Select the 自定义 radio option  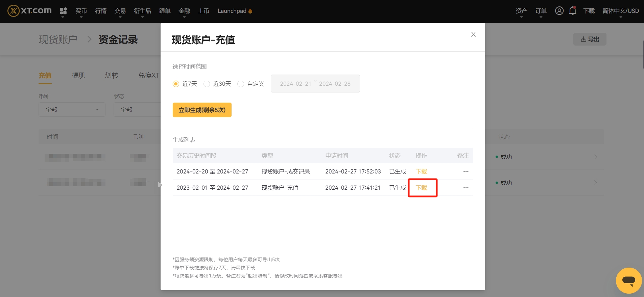click(x=241, y=84)
